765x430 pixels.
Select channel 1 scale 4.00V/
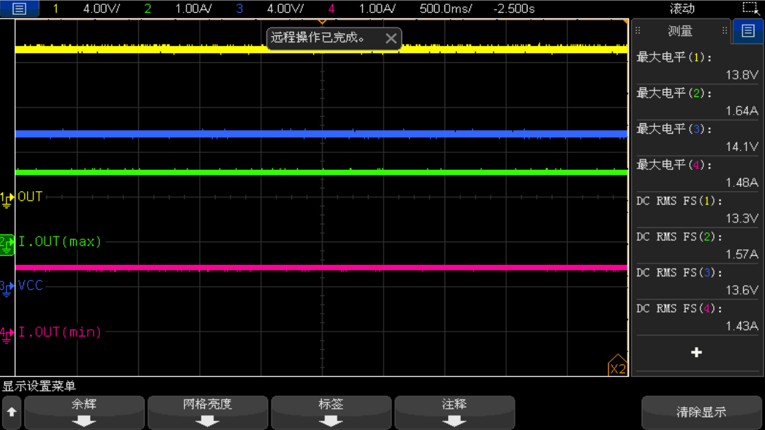pos(101,9)
